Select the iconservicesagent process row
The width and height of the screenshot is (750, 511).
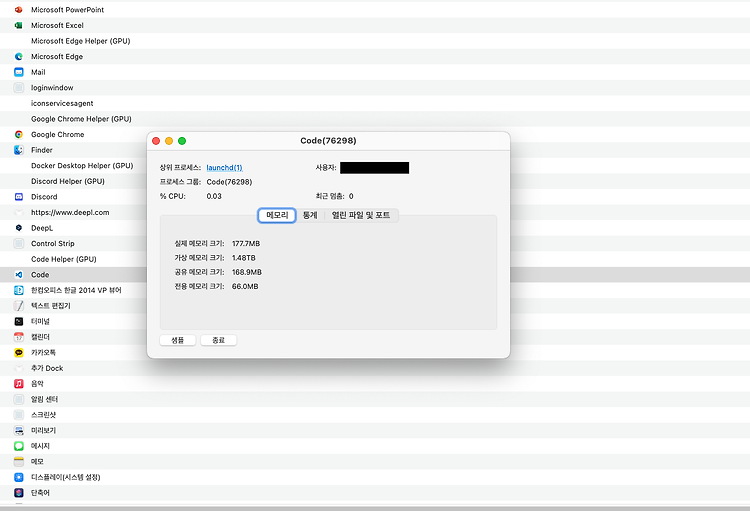[375, 103]
